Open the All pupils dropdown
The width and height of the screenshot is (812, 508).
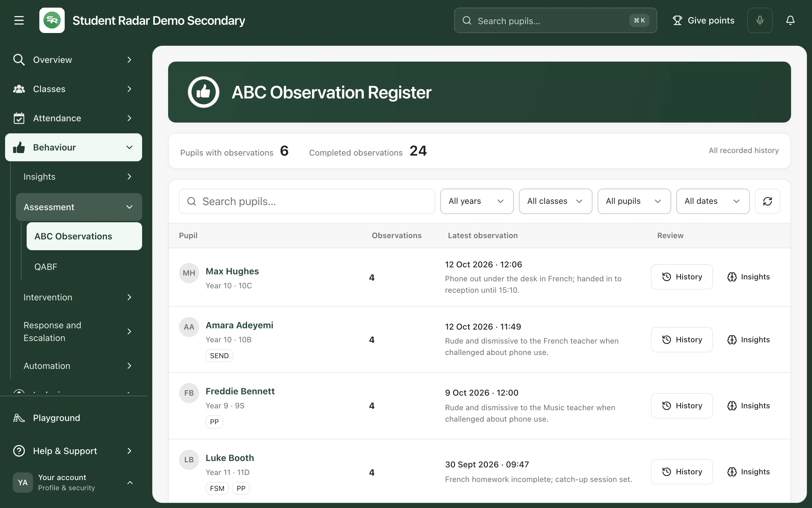point(634,201)
